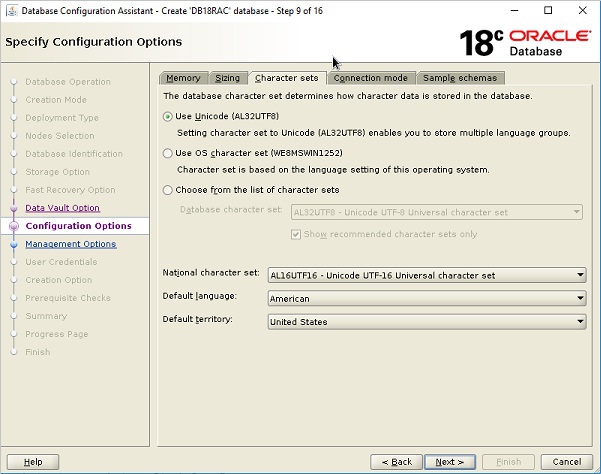Select Use OS character set radio button
The height and width of the screenshot is (474, 601).
[167, 153]
